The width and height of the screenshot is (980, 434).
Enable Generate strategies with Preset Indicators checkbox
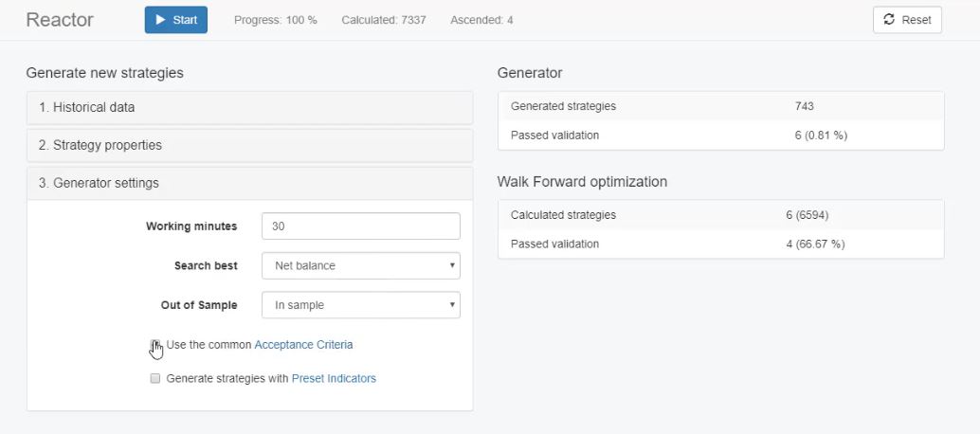[x=155, y=379]
